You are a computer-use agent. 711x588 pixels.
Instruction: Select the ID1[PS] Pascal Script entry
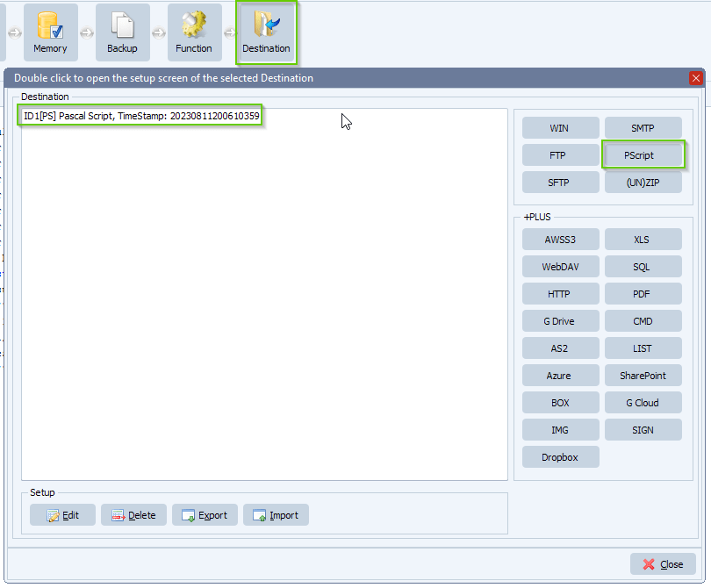click(140, 115)
